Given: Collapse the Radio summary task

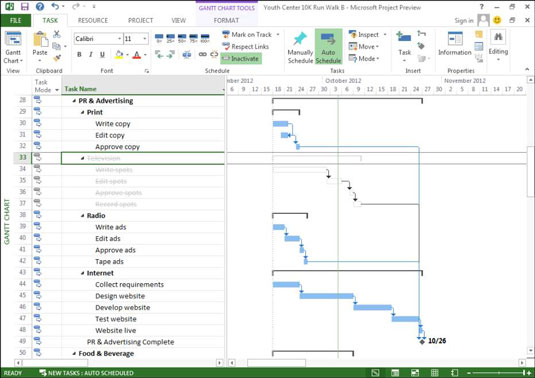Looking at the screenshot, I should coord(82,216).
